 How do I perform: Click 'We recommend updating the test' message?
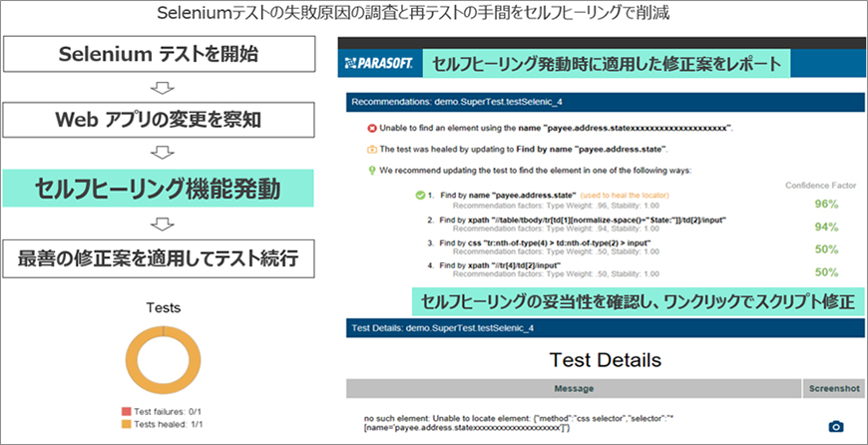(x=536, y=171)
